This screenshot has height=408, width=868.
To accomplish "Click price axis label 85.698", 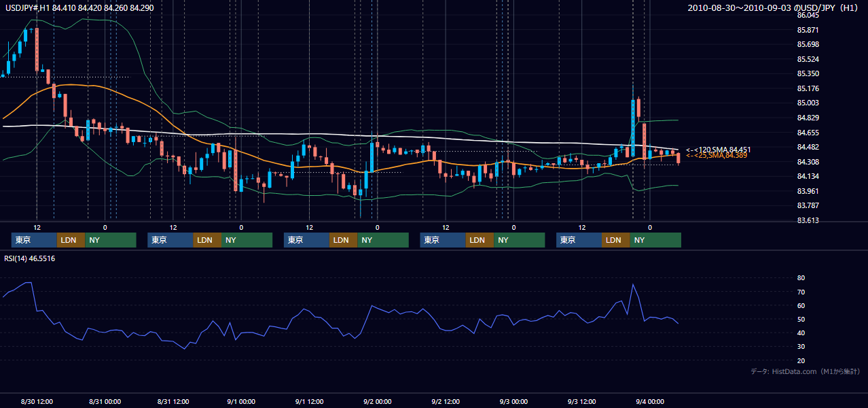I will point(808,44).
